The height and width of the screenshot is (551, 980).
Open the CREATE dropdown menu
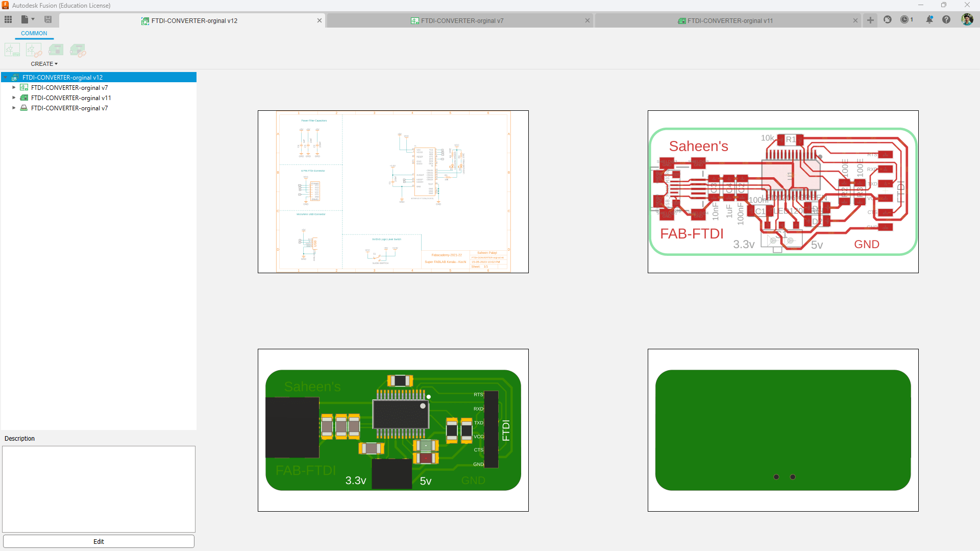tap(44, 64)
